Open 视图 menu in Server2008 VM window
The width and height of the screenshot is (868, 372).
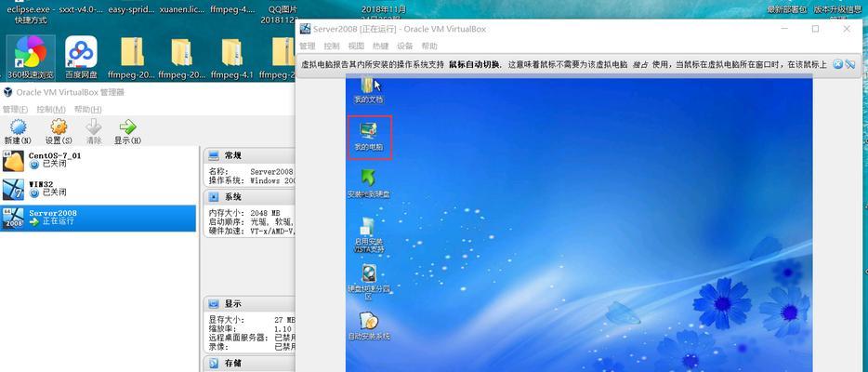356,46
